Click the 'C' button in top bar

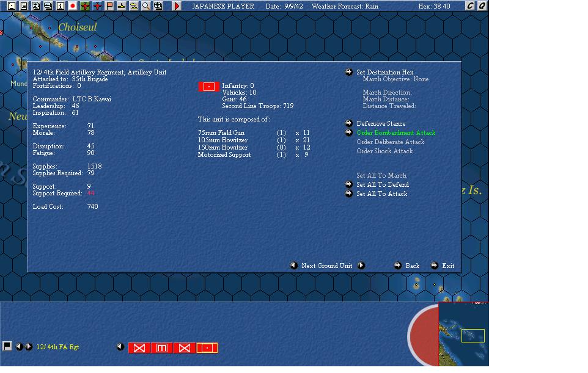click(x=470, y=6)
